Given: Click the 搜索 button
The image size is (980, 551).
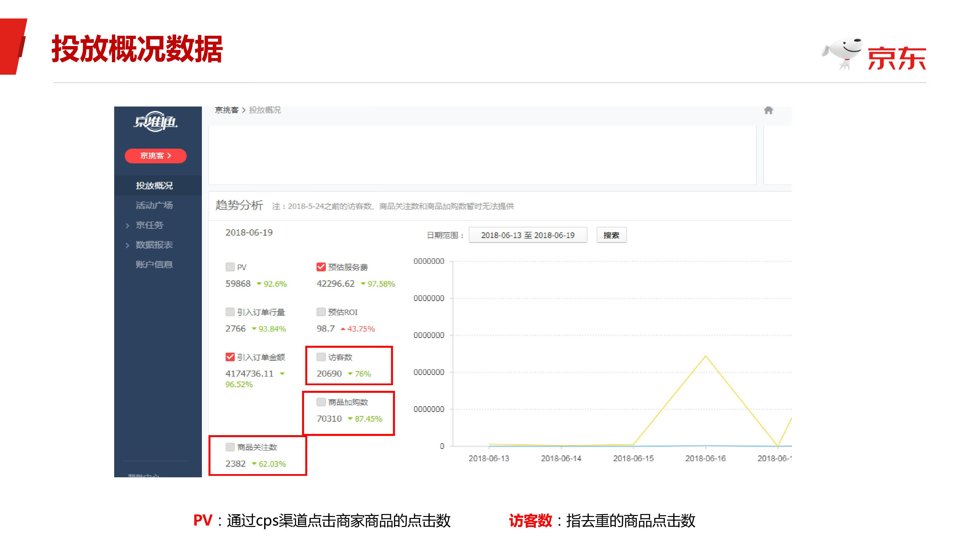Looking at the screenshot, I should 611,235.
